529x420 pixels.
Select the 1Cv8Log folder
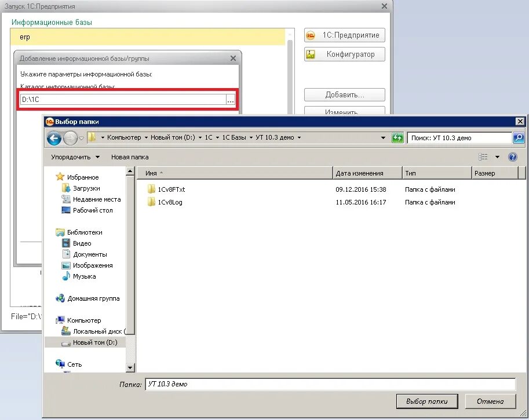coord(165,202)
